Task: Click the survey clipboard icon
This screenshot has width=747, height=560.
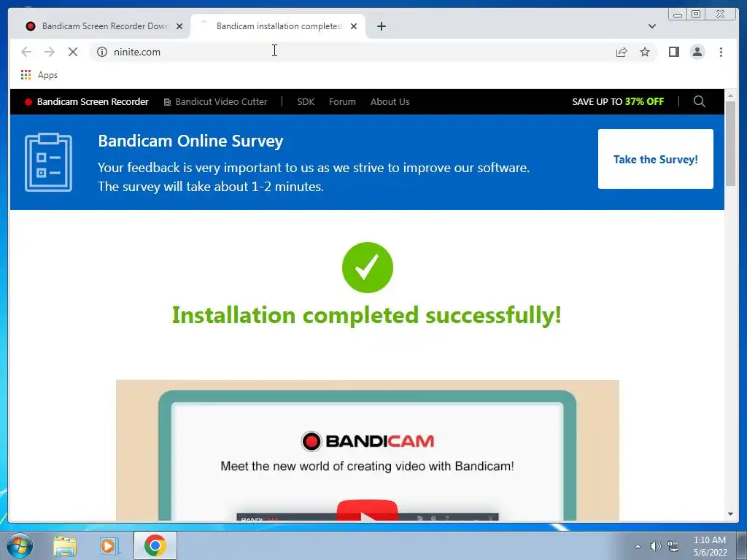Action: pos(49,163)
